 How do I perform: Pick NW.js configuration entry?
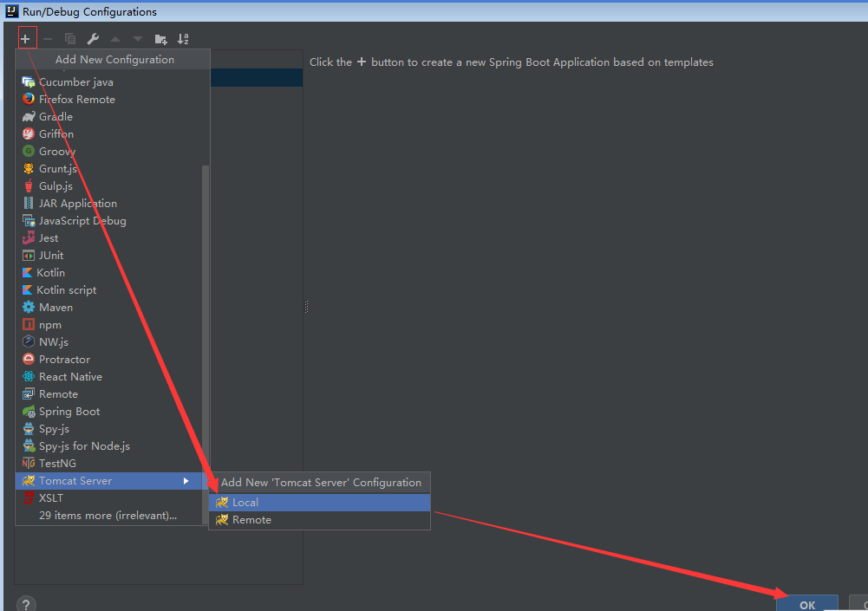click(x=109, y=342)
